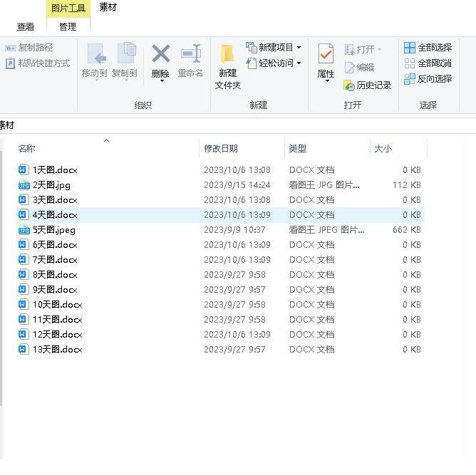Click the Word icon of 12天图.docx

(x=24, y=335)
